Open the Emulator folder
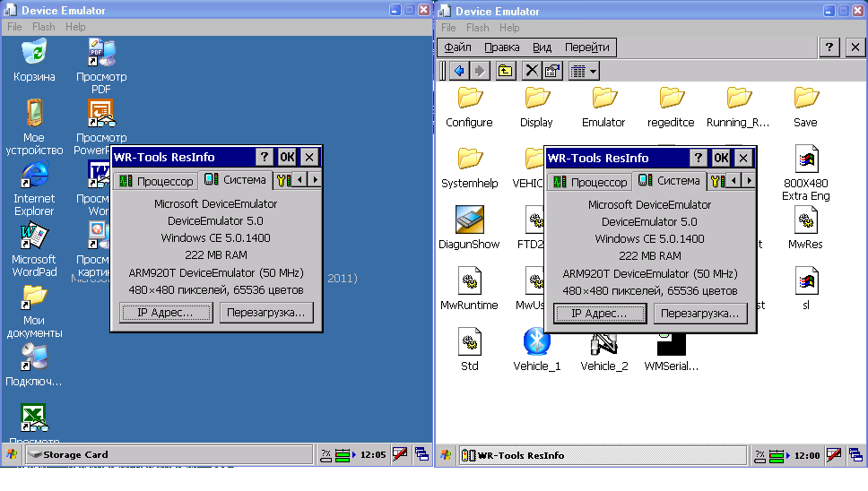Viewport: 868px width, 491px height. (603, 108)
